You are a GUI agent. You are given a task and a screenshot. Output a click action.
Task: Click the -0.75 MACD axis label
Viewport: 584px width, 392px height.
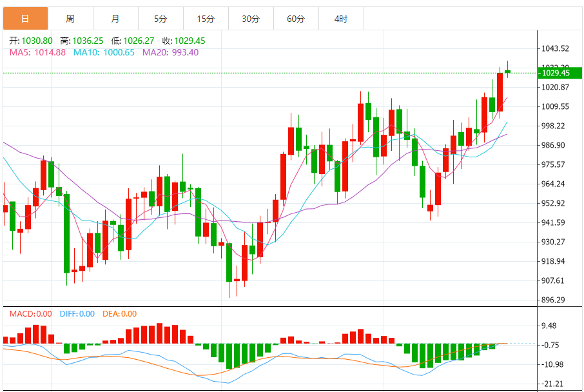tap(550, 345)
